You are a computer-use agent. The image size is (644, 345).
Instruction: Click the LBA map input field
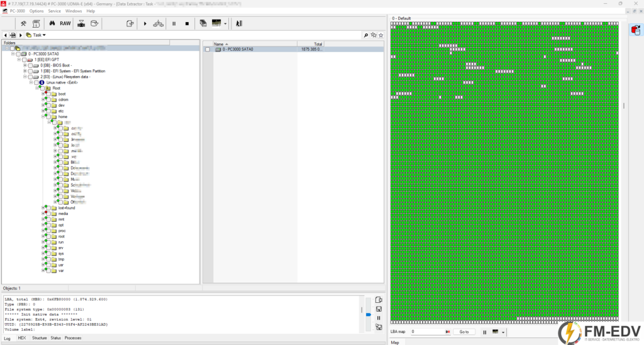pos(430,331)
